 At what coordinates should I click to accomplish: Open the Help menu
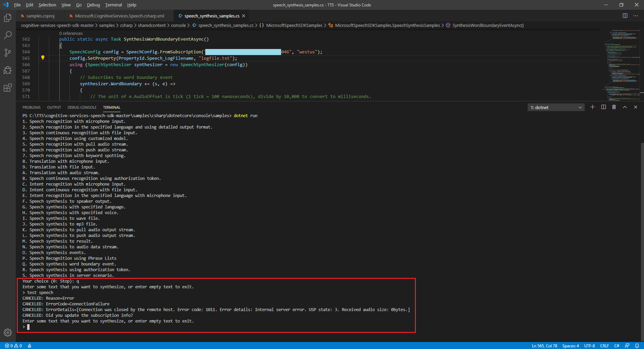click(x=131, y=5)
